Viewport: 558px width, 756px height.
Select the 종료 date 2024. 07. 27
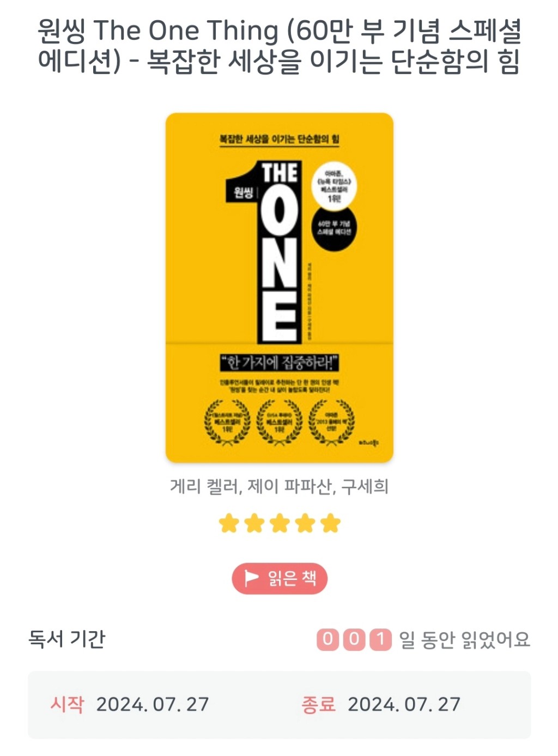404,704
